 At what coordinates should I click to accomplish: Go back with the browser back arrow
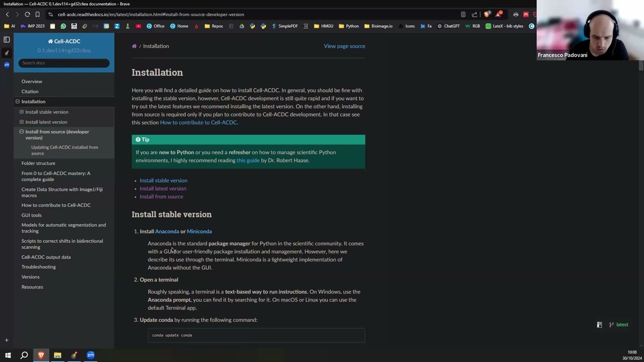[7, 15]
